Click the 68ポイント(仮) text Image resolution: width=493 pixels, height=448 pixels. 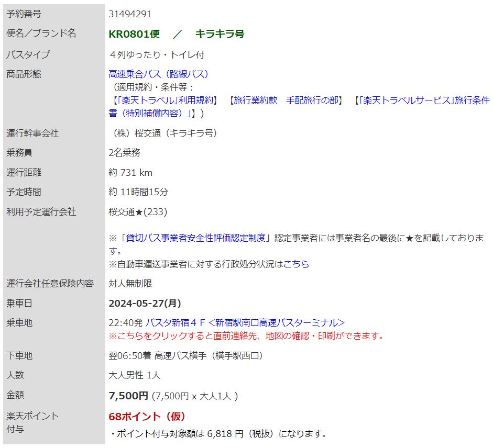coord(147,417)
